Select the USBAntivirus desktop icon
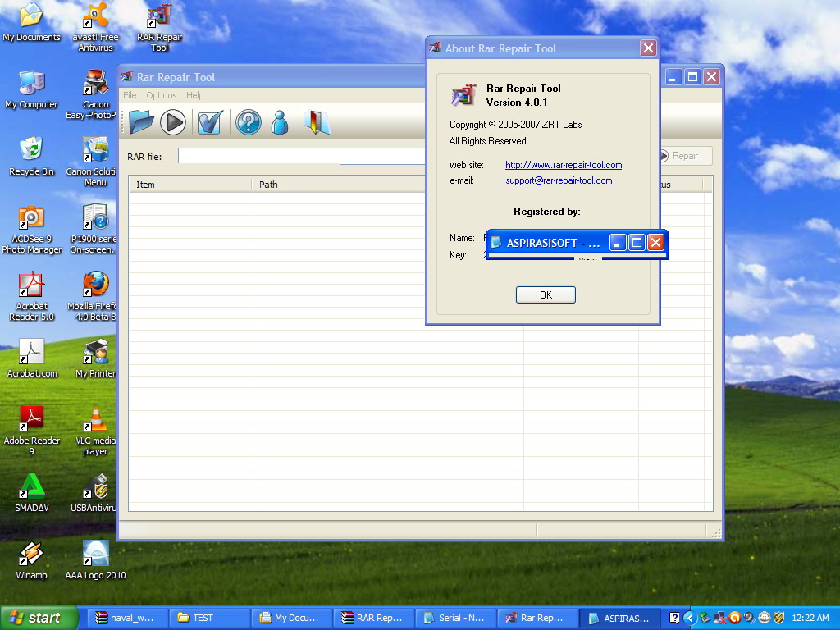This screenshot has width=840, height=630. 94,493
